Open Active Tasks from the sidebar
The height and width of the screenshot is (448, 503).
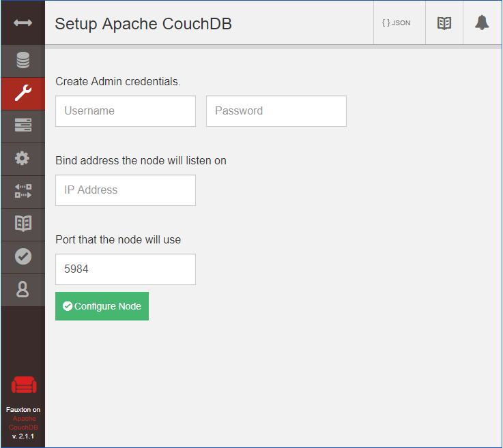23,126
